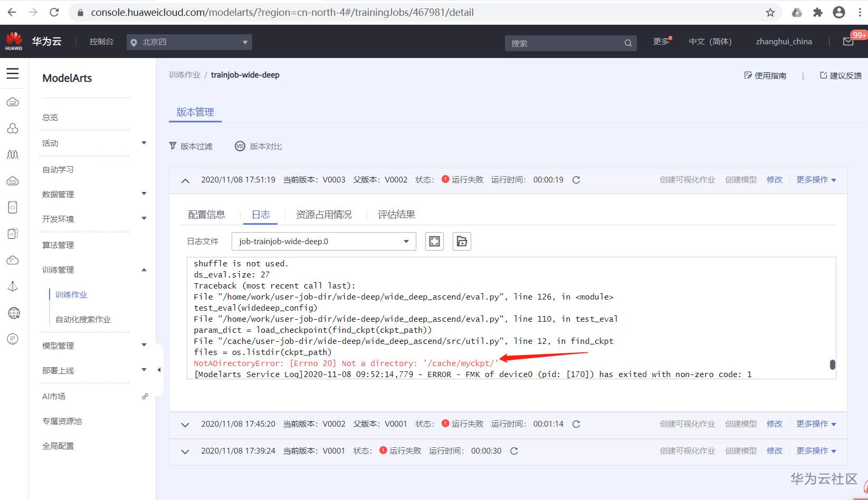Go back in browser history
This screenshot has height=500, width=868.
coord(12,12)
